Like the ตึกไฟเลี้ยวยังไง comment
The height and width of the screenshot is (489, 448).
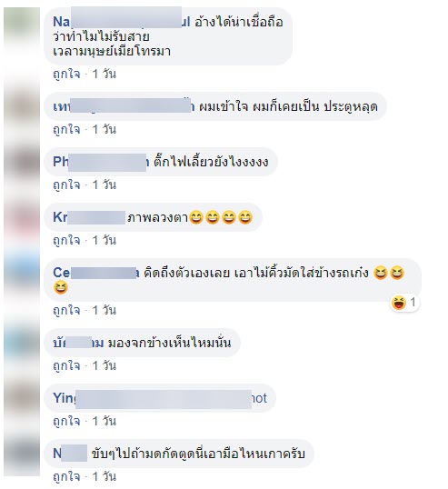click(66, 185)
